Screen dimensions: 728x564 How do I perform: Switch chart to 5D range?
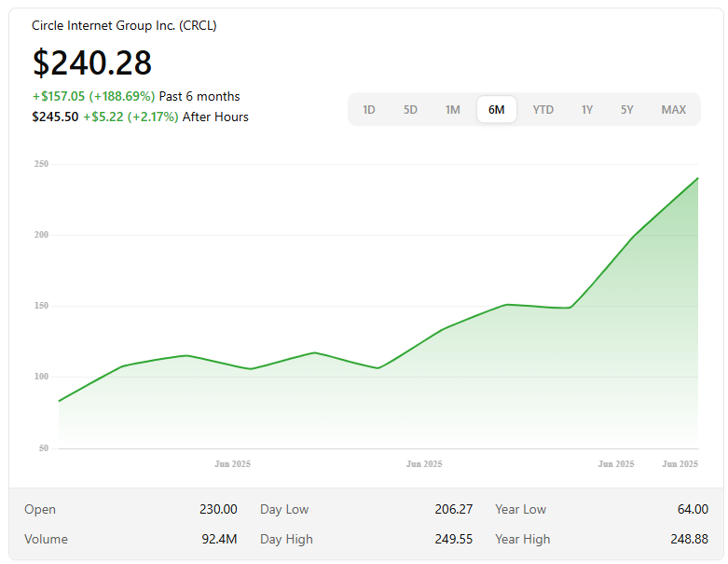click(x=410, y=110)
